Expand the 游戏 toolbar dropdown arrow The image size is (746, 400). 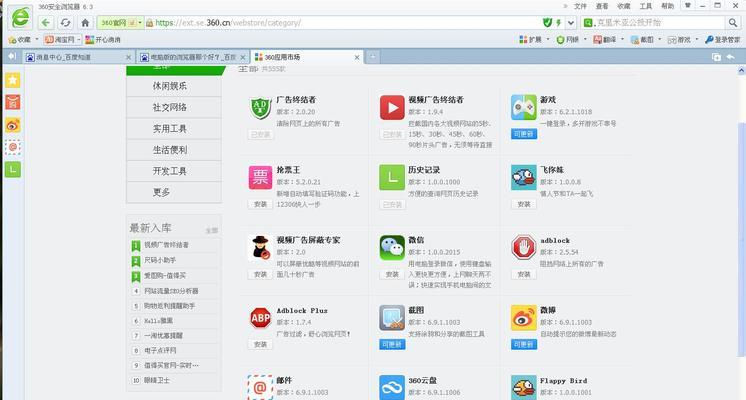pyautogui.click(x=697, y=39)
